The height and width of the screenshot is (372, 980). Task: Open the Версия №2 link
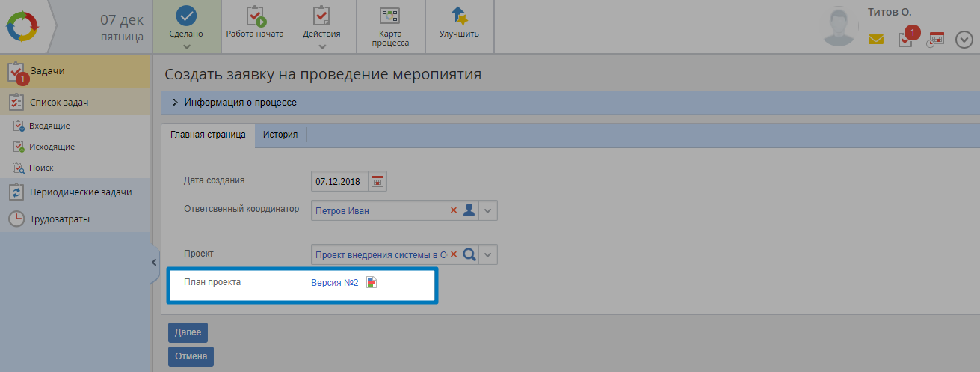[335, 282]
